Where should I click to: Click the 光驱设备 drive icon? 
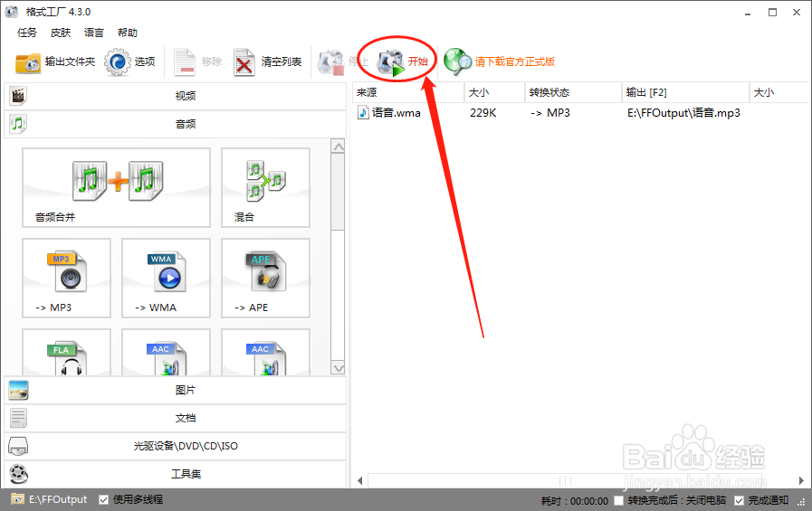(18, 446)
